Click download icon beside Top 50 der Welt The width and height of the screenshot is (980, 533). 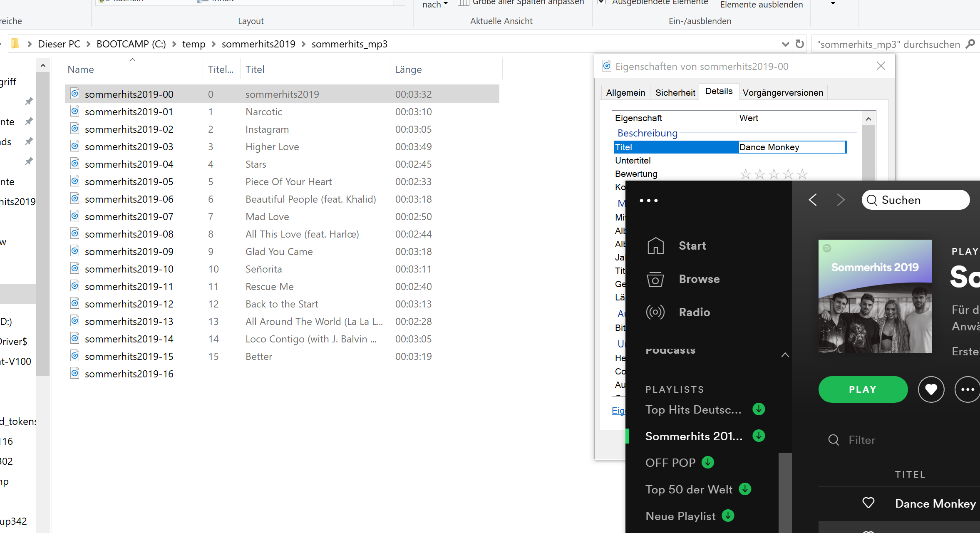coord(744,489)
